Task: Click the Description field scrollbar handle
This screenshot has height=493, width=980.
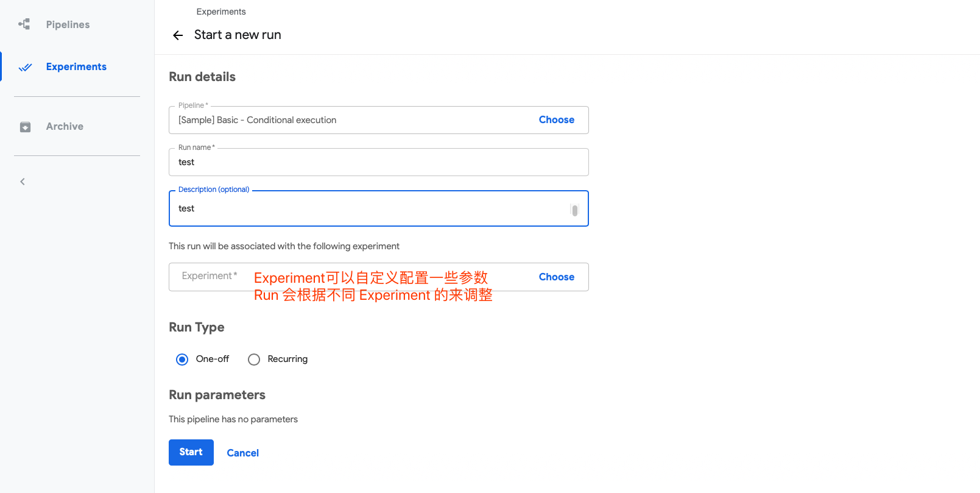Action: 574,210
